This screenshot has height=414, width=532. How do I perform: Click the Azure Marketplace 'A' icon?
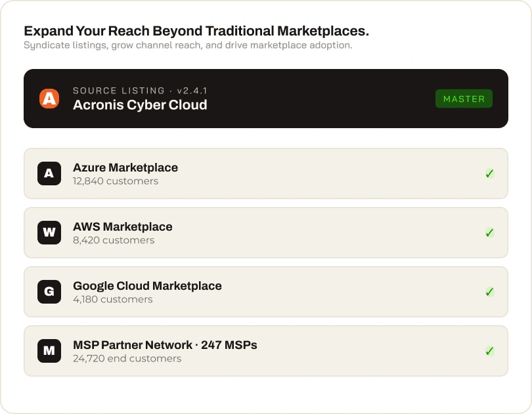pyautogui.click(x=49, y=173)
